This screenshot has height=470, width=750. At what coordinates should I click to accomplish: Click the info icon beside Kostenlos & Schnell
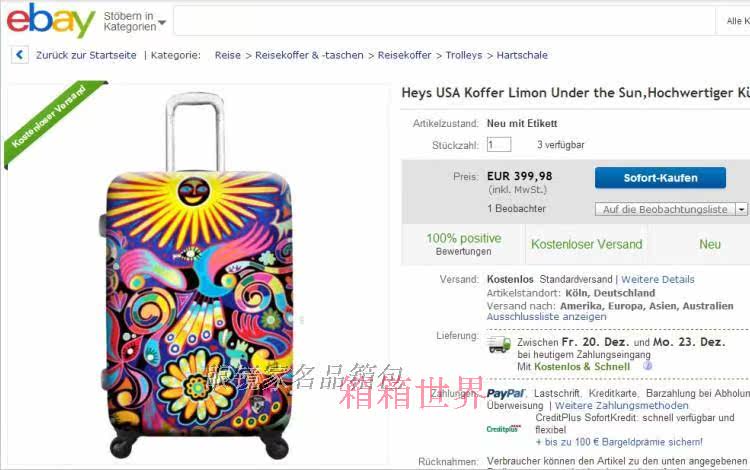point(648,366)
